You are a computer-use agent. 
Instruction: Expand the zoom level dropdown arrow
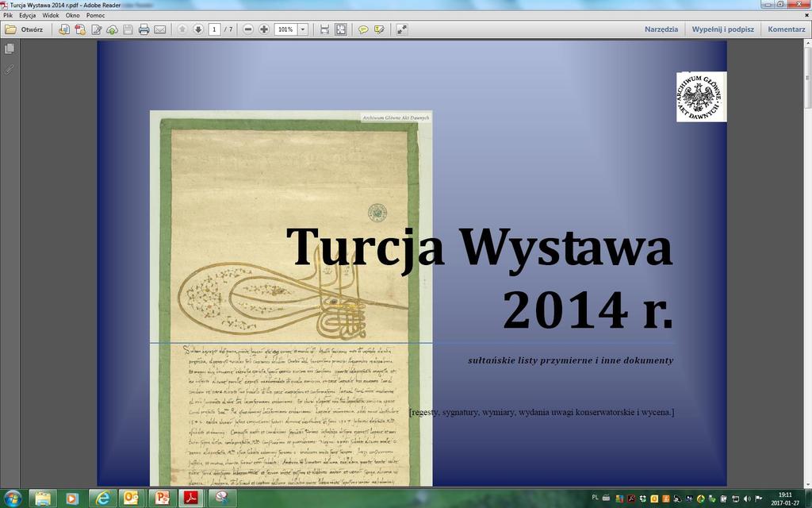304,29
